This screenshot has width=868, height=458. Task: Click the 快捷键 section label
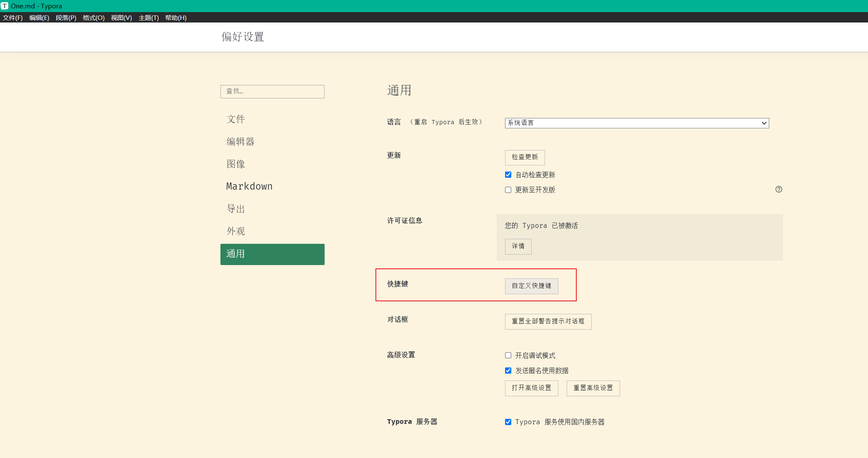coord(398,284)
